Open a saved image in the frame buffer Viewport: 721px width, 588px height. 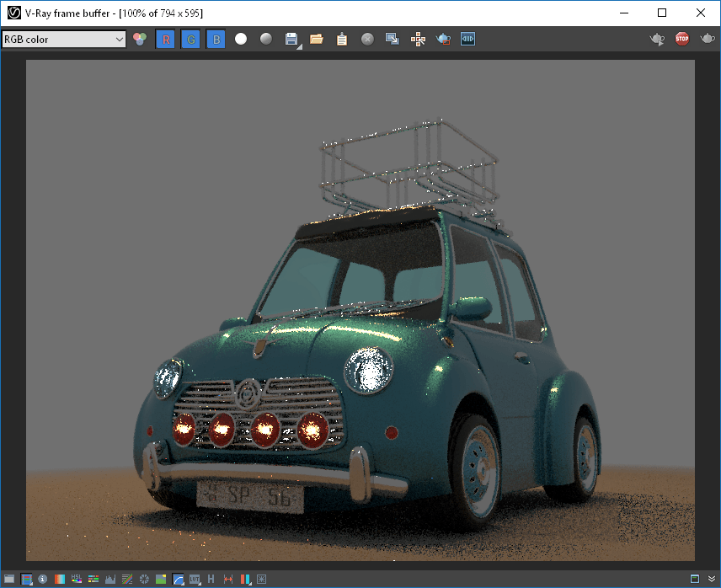tap(316, 38)
